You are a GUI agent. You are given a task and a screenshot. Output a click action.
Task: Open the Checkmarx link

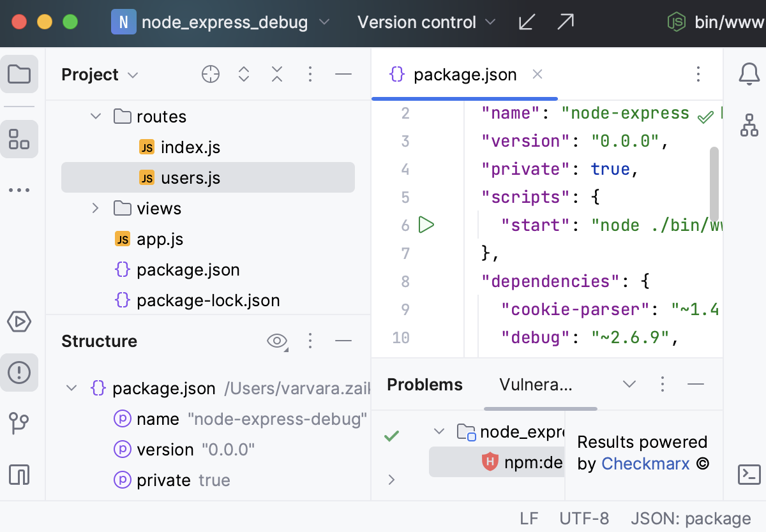tap(645, 464)
